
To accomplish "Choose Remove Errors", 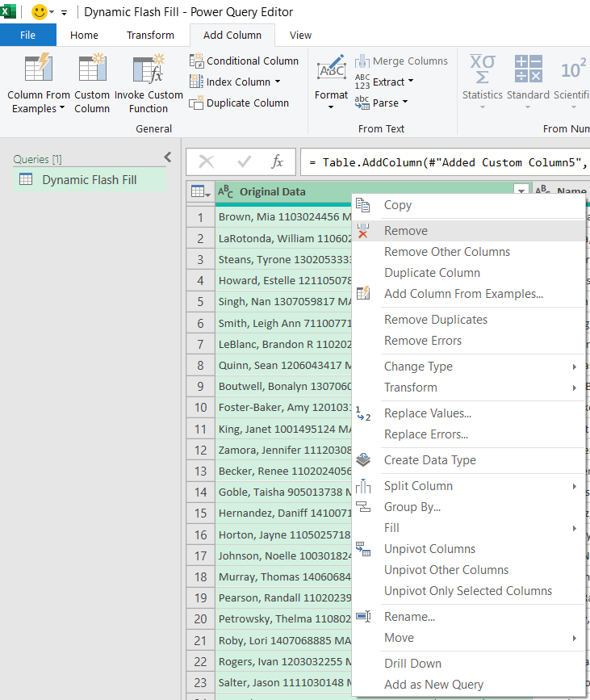I will 469,341.
